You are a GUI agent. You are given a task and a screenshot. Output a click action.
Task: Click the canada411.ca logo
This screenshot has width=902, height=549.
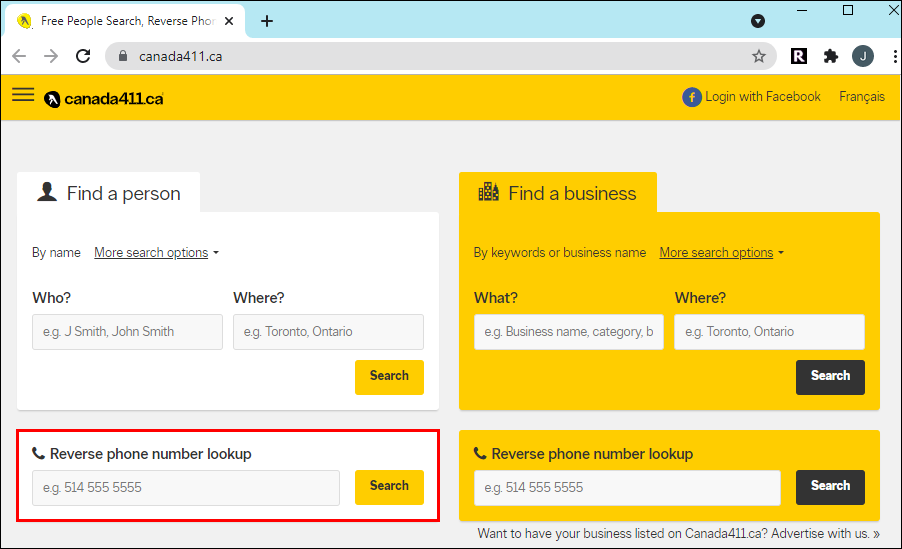104,99
